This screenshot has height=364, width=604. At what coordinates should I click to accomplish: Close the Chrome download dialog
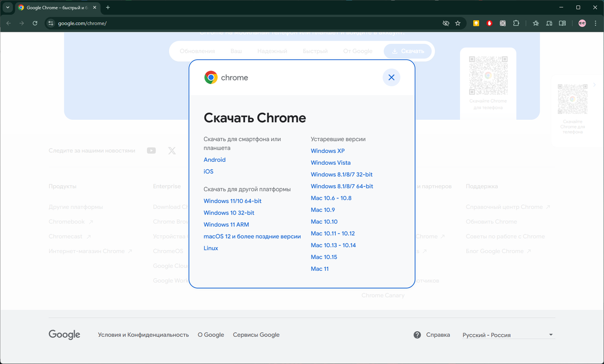point(391,77)
